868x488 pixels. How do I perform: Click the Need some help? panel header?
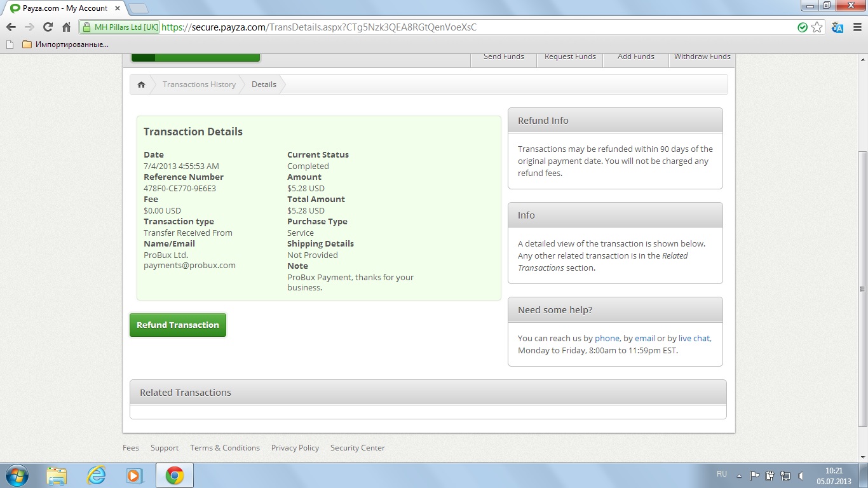tap(615, 310)
